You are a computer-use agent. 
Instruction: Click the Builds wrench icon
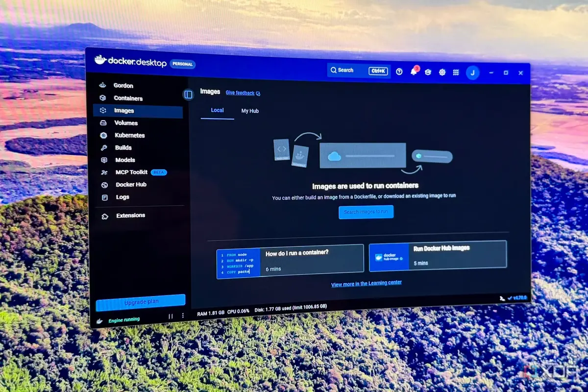[104, 147]
